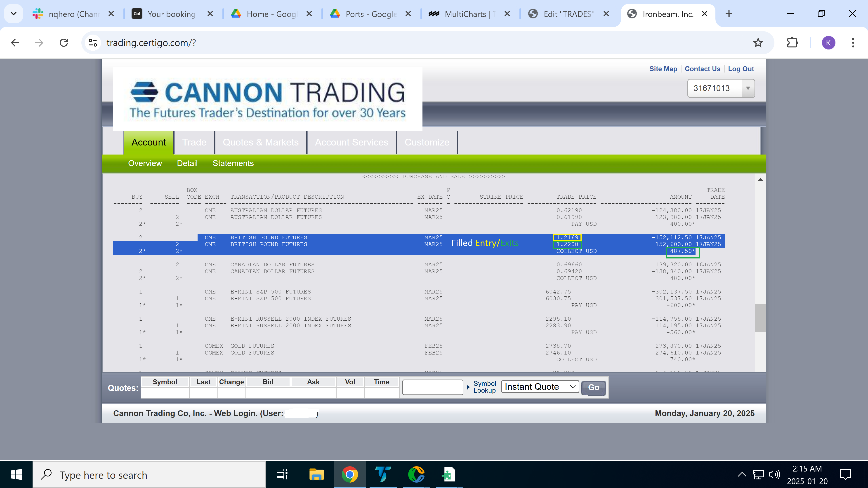The height and width of the screenshot is (488, 868).
Task: Click the browser forward arrow
Action: click(x=39, y=43)
